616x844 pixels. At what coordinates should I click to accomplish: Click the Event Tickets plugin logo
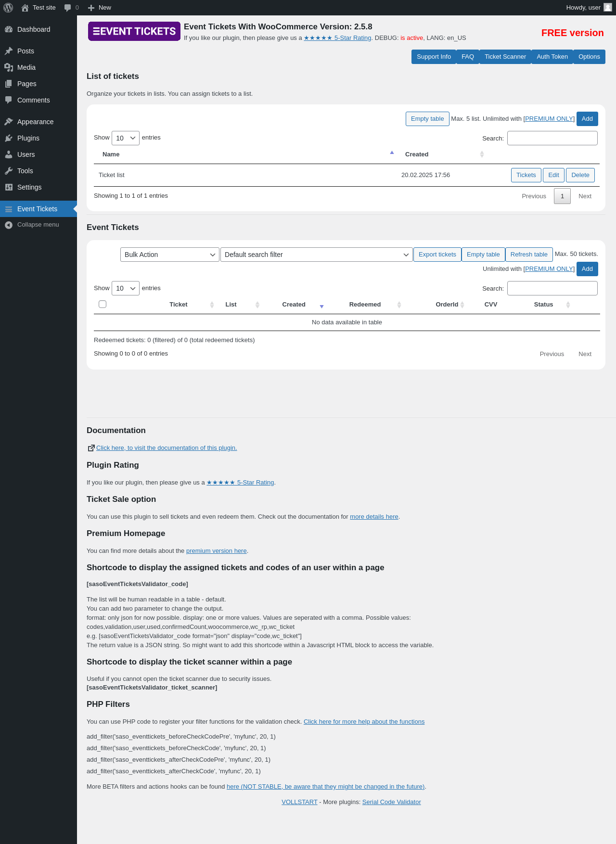coord(134,31)
